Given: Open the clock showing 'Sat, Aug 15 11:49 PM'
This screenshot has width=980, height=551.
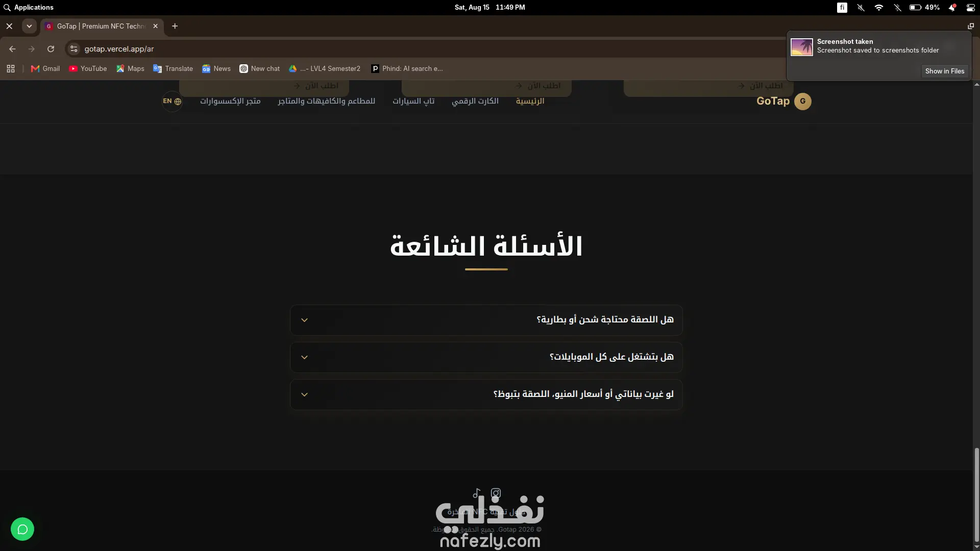Looking at the screenshot, I should [x=489, y=8].
